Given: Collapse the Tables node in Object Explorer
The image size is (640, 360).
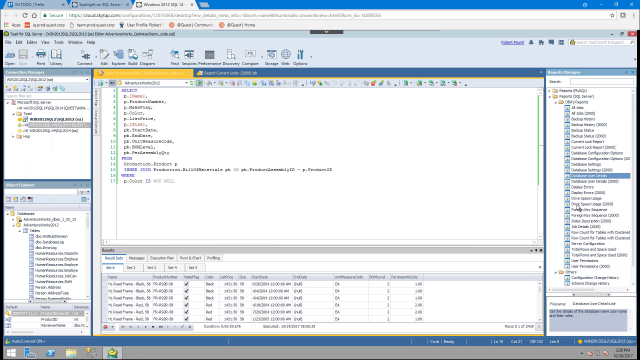Looking at the screenshot, I should pos(19,231).
